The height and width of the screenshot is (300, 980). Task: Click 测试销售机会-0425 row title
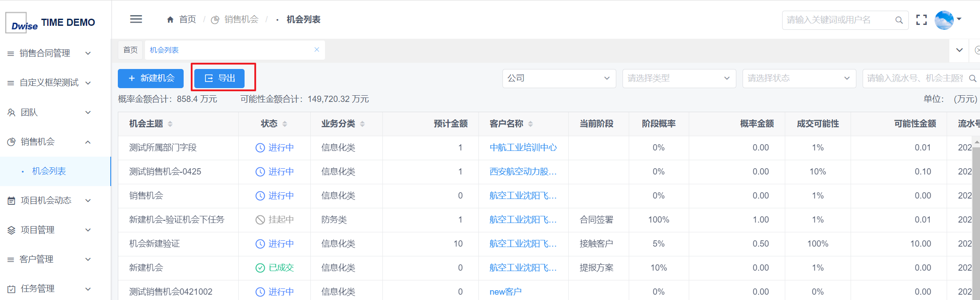(x=165, y=172)
